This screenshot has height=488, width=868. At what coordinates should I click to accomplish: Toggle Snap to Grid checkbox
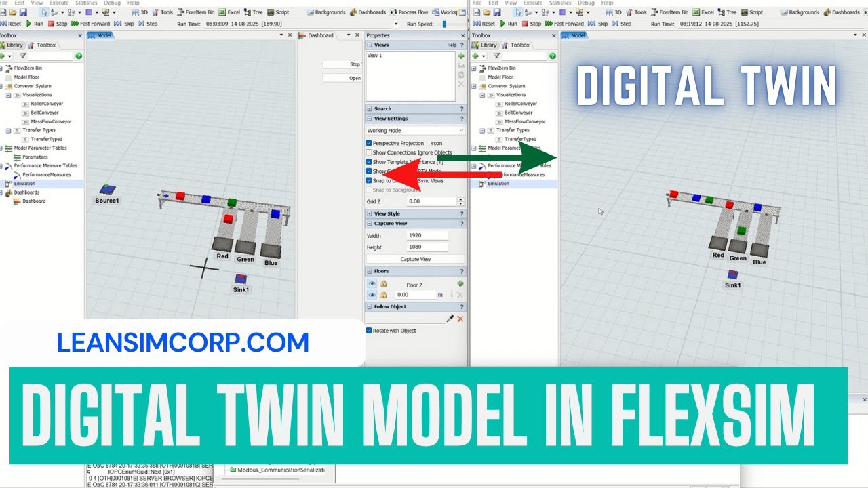[369, 181]
